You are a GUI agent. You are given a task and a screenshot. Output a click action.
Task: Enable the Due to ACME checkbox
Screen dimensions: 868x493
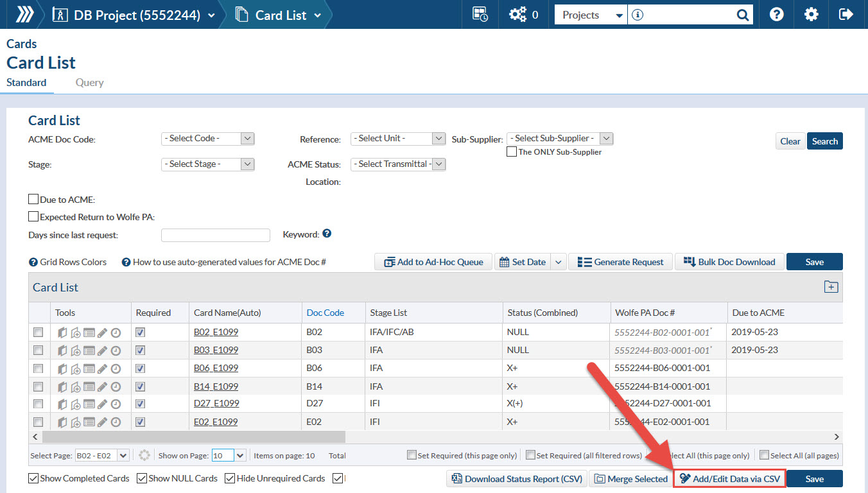pyautogui.click(x=33, y=200)
